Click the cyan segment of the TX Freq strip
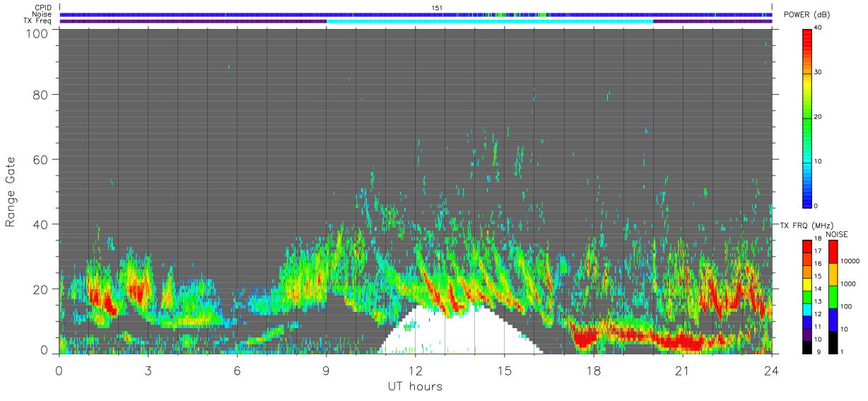The width and height of the screenshot is (868, 401). tap(489, 21)
